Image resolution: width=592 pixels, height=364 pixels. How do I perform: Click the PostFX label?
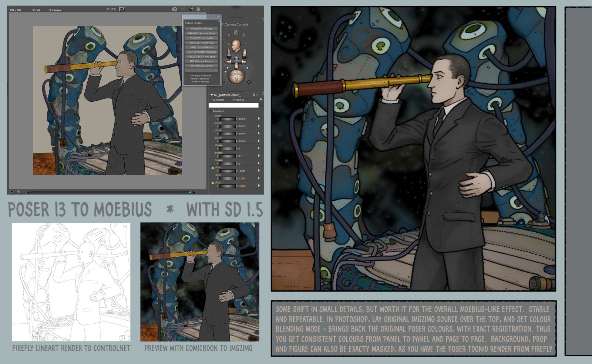click(x=111, y=9)
